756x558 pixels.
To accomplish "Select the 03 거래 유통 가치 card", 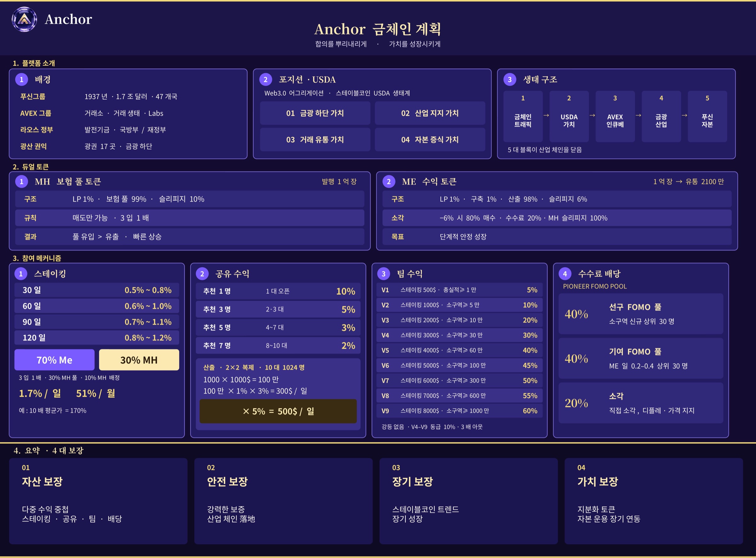I will point(315,140).
